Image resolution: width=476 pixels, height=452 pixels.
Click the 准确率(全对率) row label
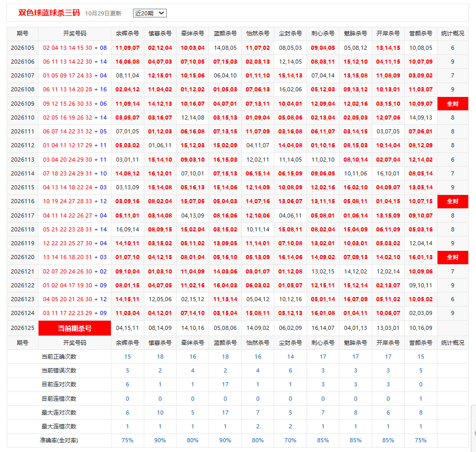coord(59,440)
